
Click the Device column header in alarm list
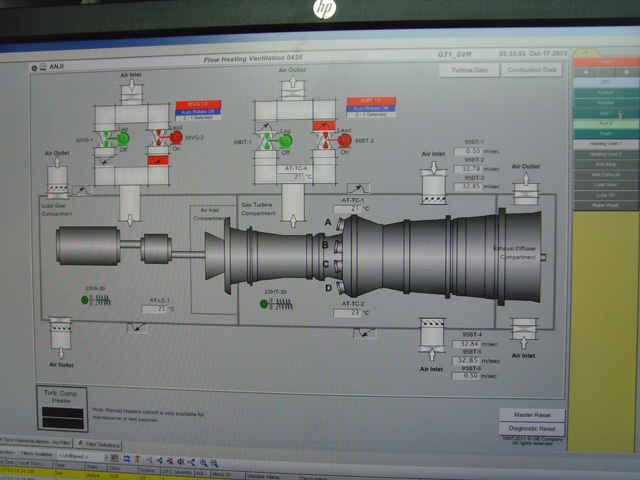pos(147,470)
